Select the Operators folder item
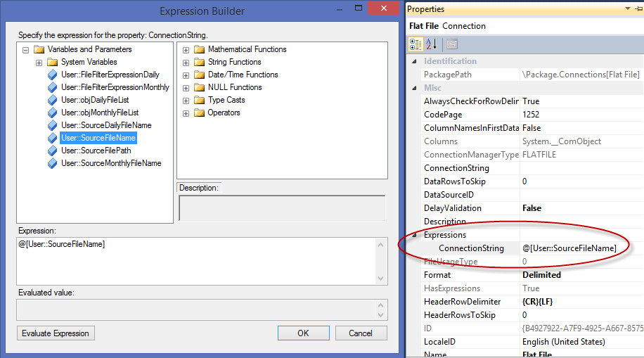The image size is (644, 358). pos(224,113)
